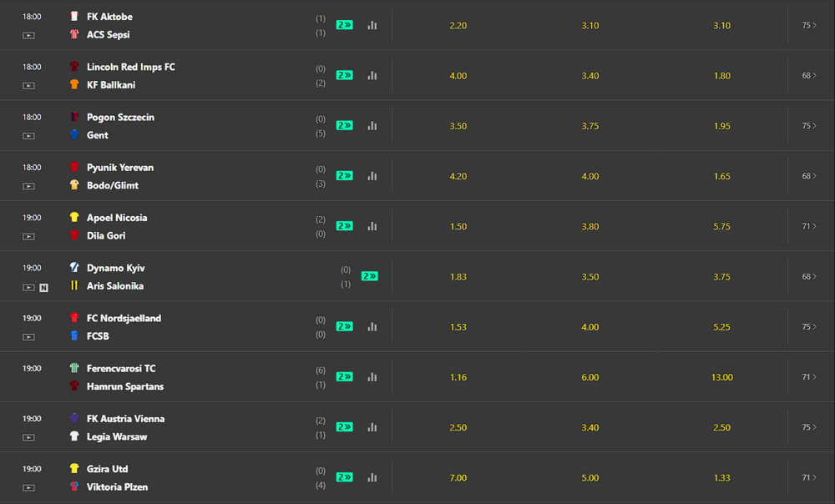Viewport: 835px width, 504px height.
Task: View stats chart for Lincoln Red Imps match
Action: coord(372,76)
